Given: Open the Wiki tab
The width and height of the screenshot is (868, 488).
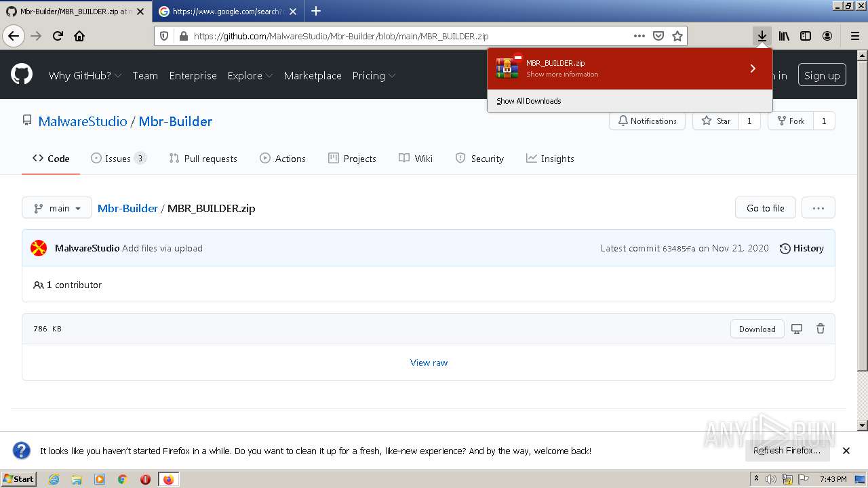Looking at the screenshot, I should point(416,159).
